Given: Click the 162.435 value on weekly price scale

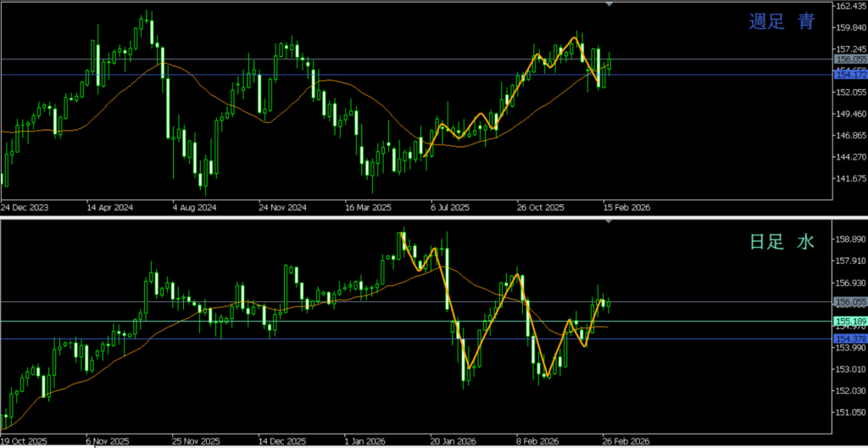Looking at the screenshot, I should tap(850, 7).
